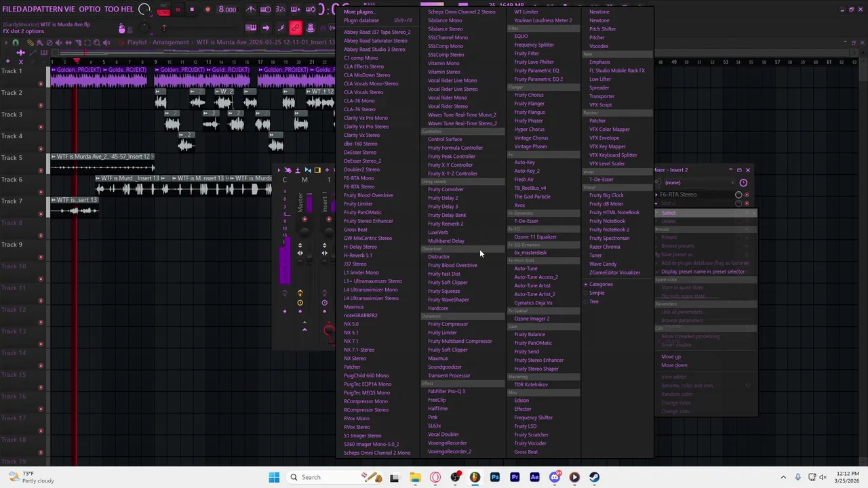
Task: Select the Tree view option
Action: coord(594,302)
